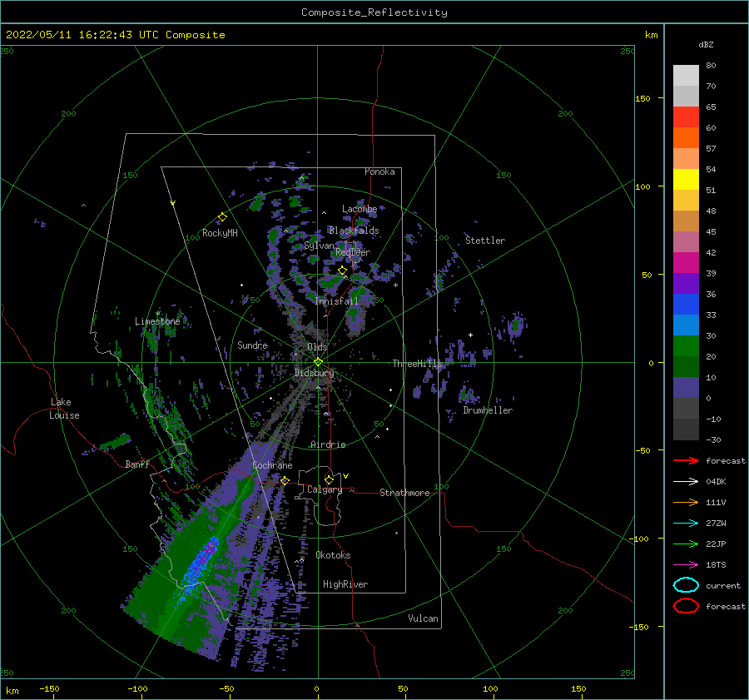This screenshot has height=700, width=749.
Task: Click the Composite_Reflectivity title text
Action: tap(374, 12)
